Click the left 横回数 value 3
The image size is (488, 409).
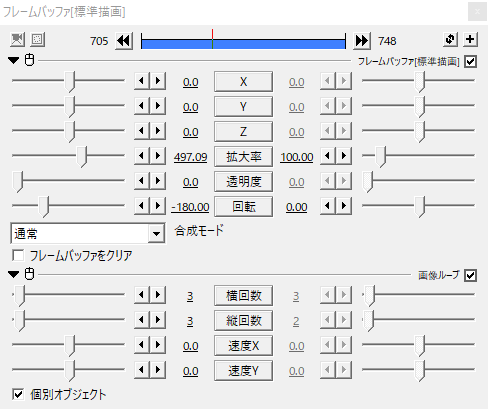190,296
